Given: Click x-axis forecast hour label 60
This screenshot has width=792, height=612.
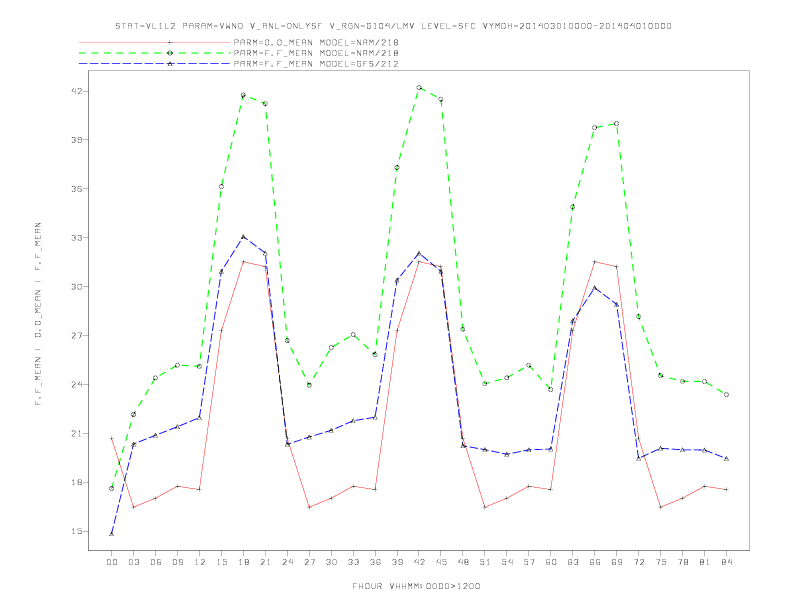Looking at the screenshot, I should click(x=551, y=562).
